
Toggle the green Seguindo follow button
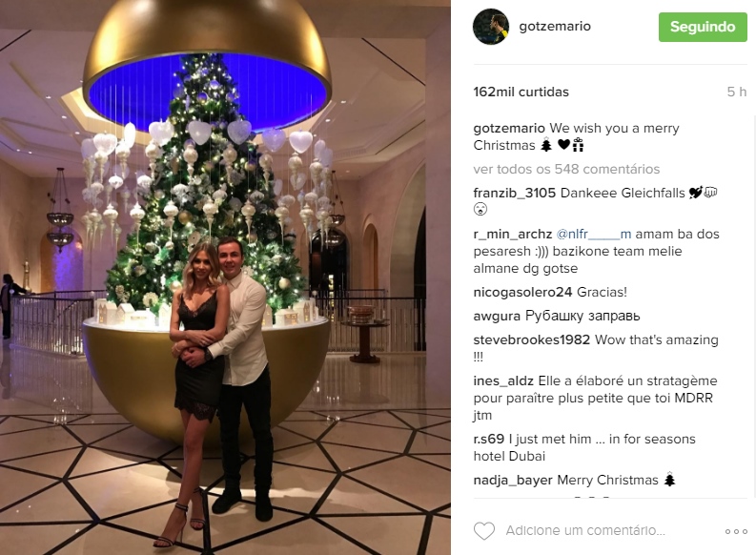pyautogui.click(x=703, y=27)
